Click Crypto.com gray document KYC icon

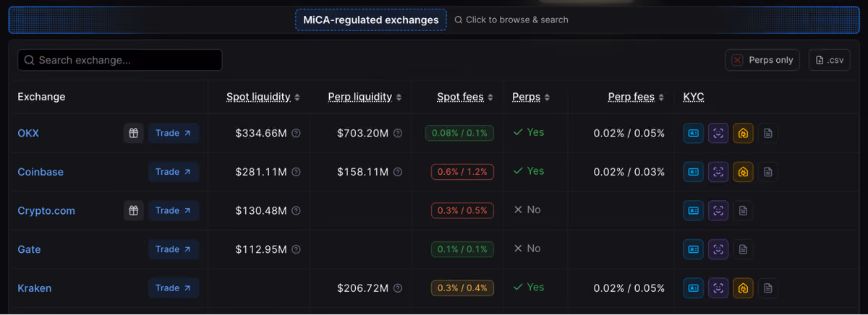tap(743, 210)
